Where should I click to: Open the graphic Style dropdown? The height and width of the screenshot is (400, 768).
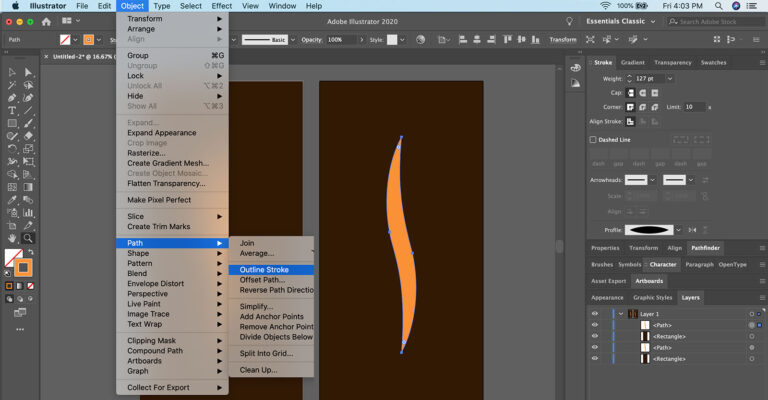click(402, 40)
